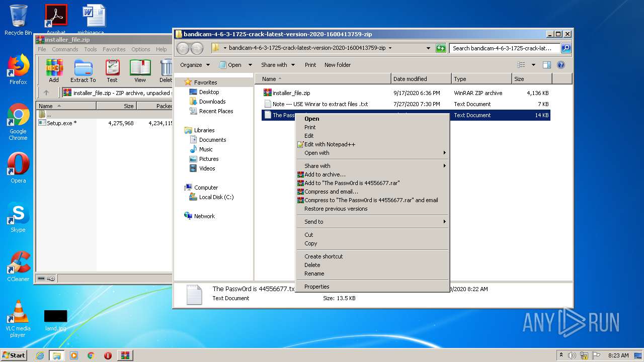Select Downloads in navigation pane
The width and height of the screenshot is (644, 362).
(x=212, y=102)
